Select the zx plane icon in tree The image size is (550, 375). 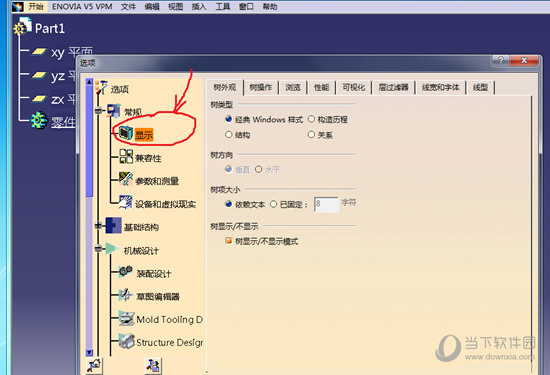point(39,99)
